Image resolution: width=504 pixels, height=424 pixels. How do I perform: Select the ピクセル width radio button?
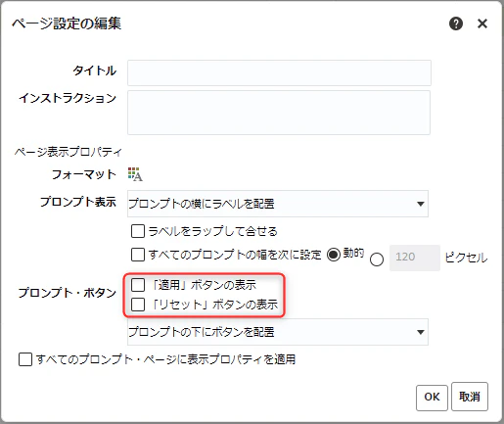coord(377,259)
